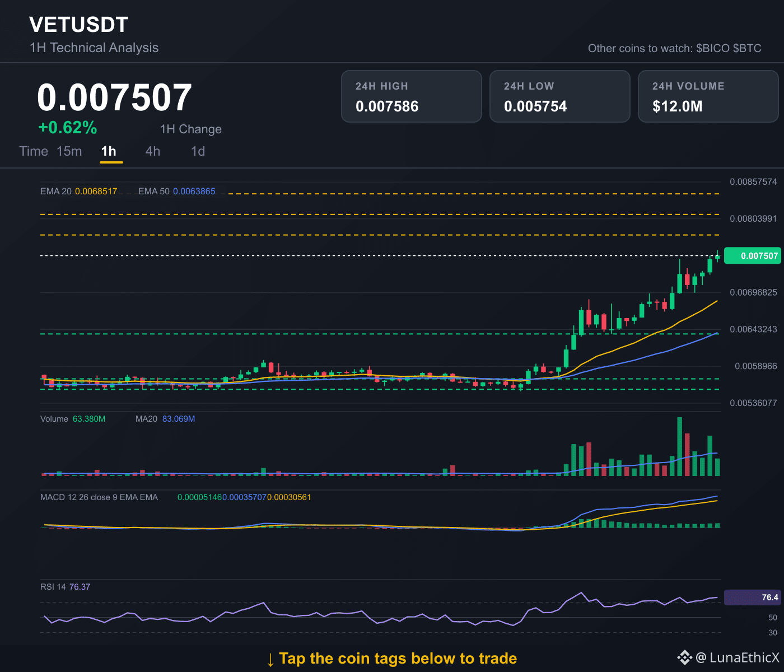Click the 0.00696825 price axis label
The width and height of the screenshot is (784, 672).
click(753, 292)
